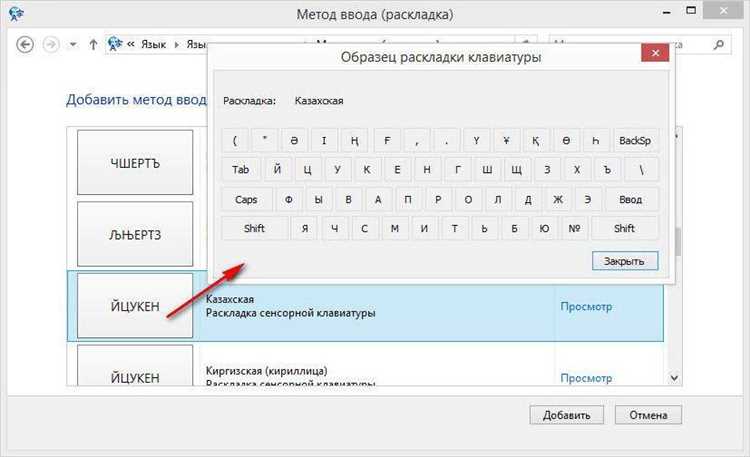Click the Закрыть button
This screenshot has width=750, height=457.
pos(625,261)
